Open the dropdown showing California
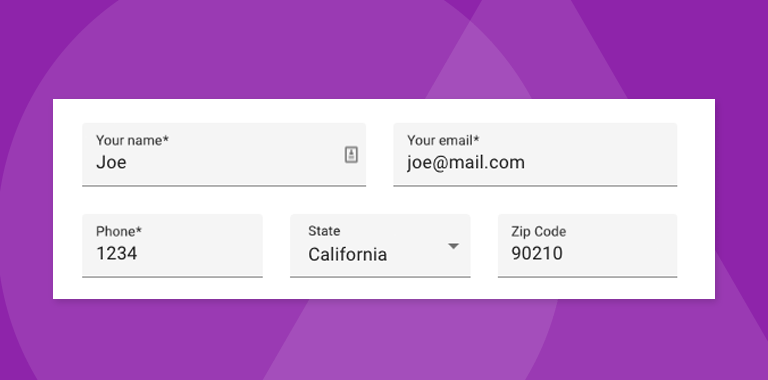768x380 pixels. pyautogui.click(x=380, y=245)
